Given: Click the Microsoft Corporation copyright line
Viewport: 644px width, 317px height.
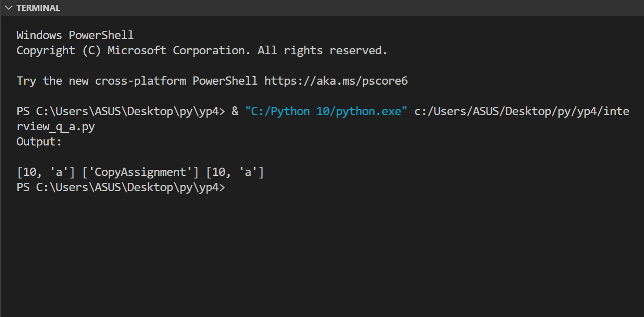Looking at the screenshot, I should tap(202, 50).
